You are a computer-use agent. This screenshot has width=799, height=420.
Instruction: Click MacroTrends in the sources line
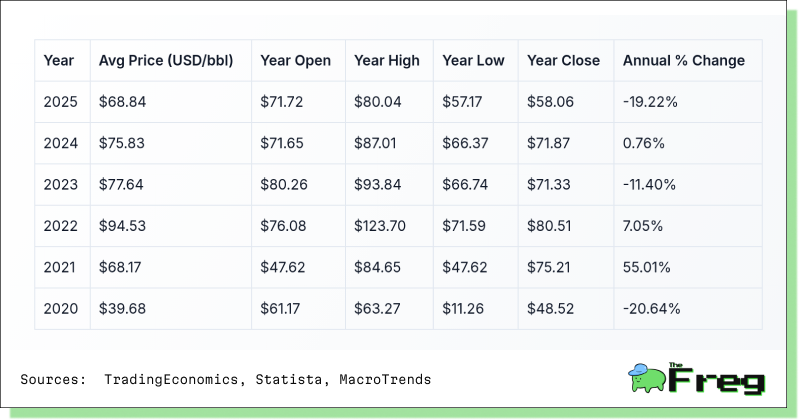[385, 379]
